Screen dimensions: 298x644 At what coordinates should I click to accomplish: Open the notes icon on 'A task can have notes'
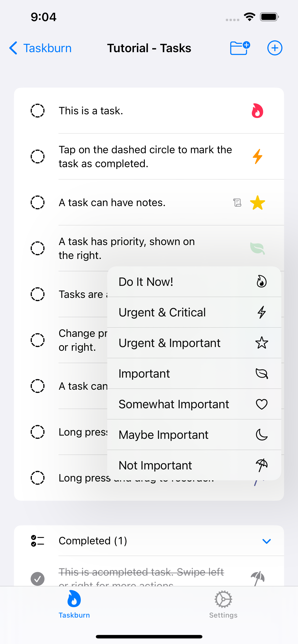tap(237, 203)
